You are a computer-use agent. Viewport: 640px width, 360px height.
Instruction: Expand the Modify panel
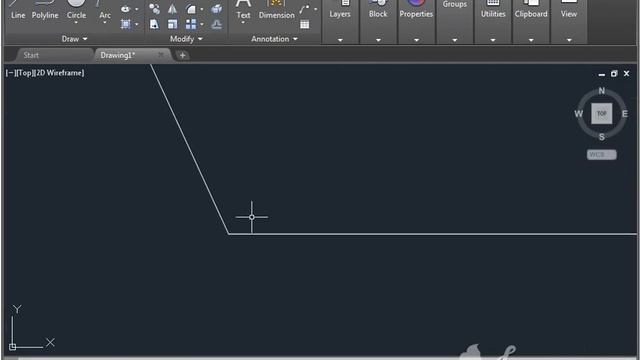(186, 39)
